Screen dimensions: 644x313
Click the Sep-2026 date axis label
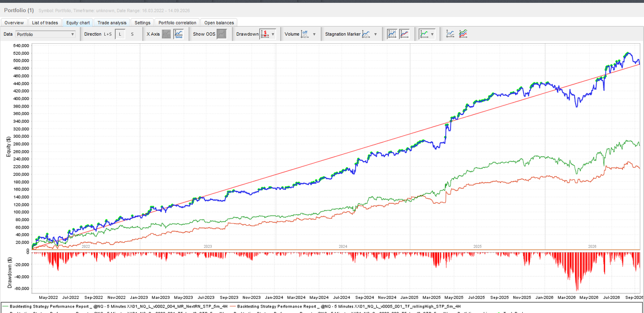pos(634,297)
